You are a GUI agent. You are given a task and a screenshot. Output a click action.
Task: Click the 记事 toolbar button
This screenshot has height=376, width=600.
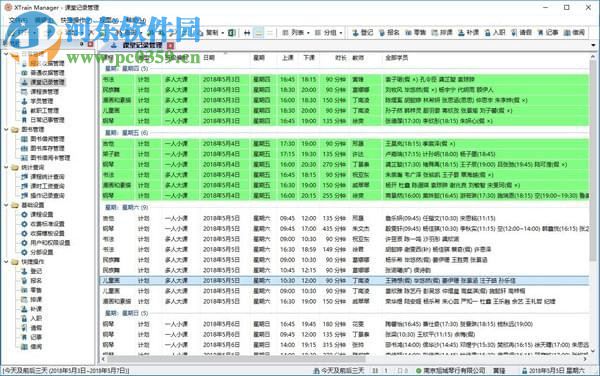548,33
